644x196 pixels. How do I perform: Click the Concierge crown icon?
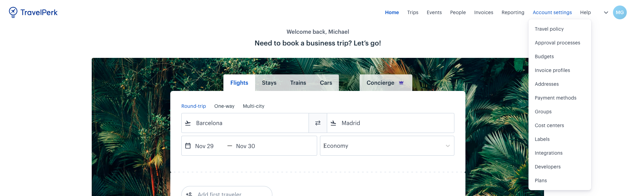401,83
